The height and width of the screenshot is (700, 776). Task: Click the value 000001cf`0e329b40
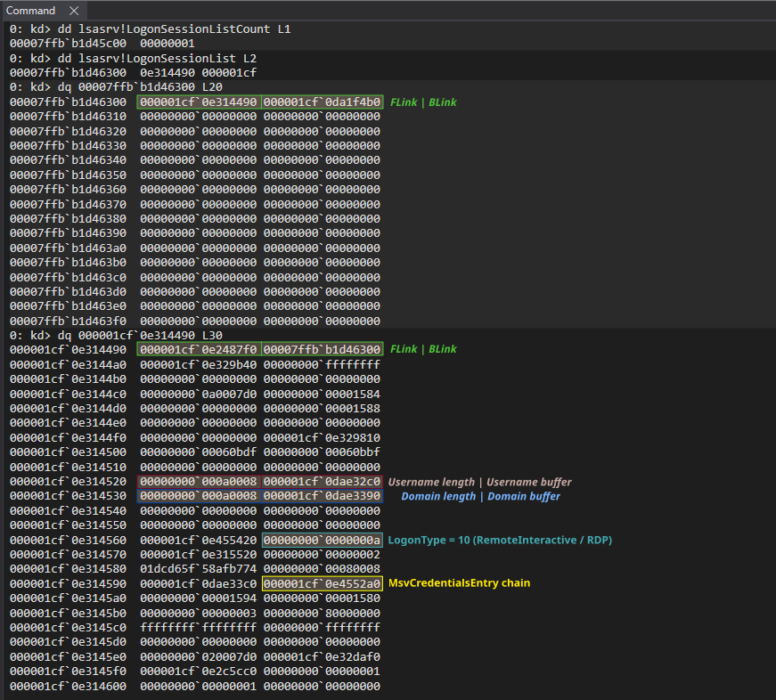point(199,364)
